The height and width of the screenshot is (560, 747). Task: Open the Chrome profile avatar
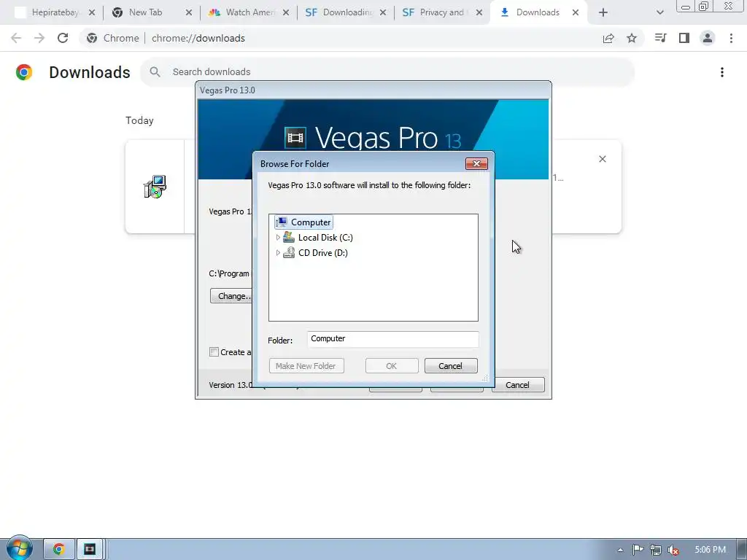[708, 38]
